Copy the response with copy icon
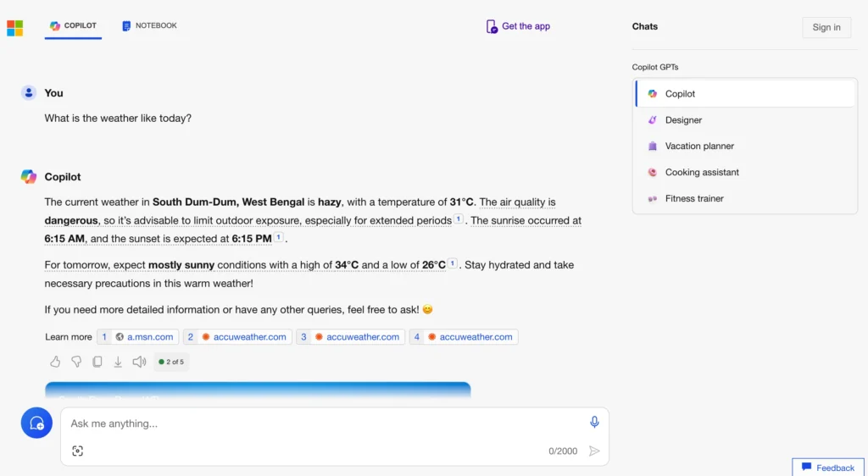 [97, 362]
